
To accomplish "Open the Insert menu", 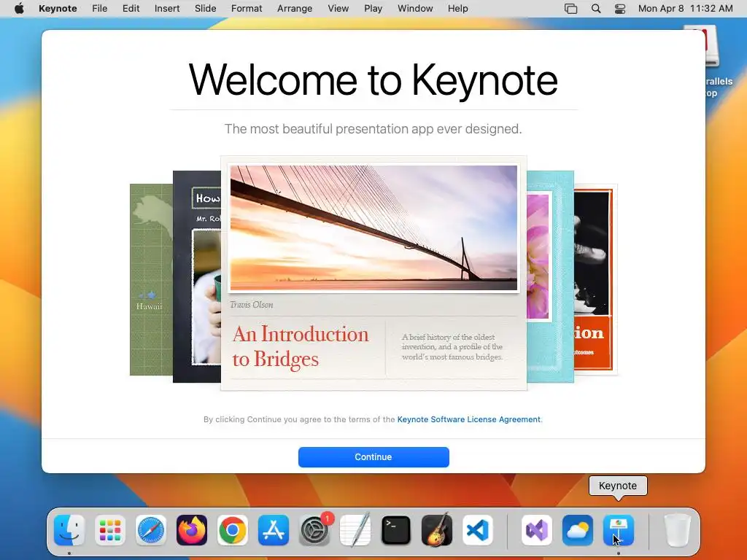I will tap(167, 9).
